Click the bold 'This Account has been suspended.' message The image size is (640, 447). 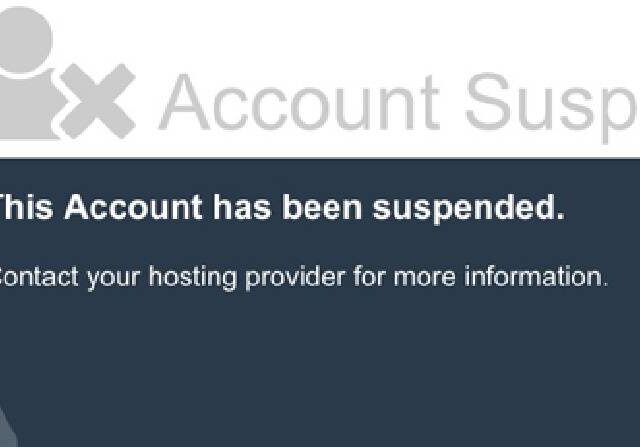(x=282, y=208)
